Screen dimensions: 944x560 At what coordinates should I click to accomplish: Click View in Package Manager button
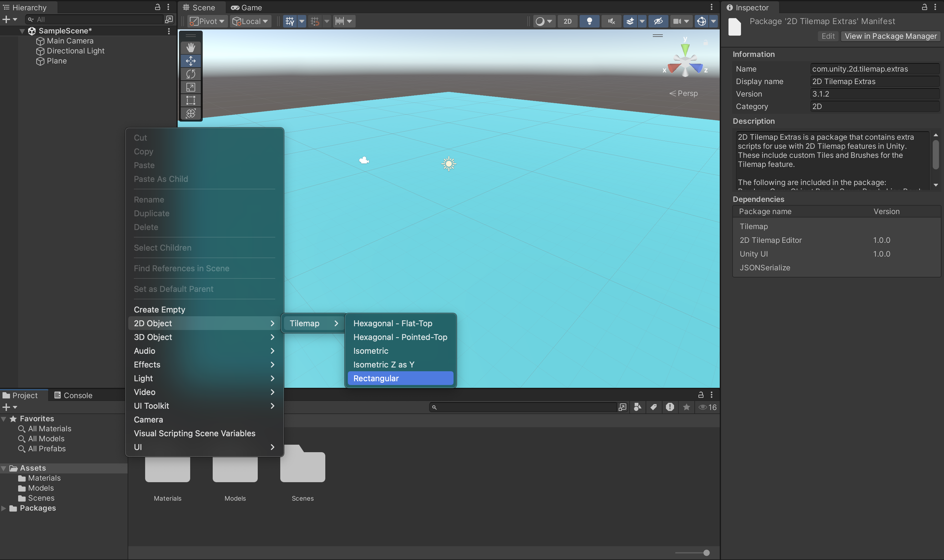point(891,36)
